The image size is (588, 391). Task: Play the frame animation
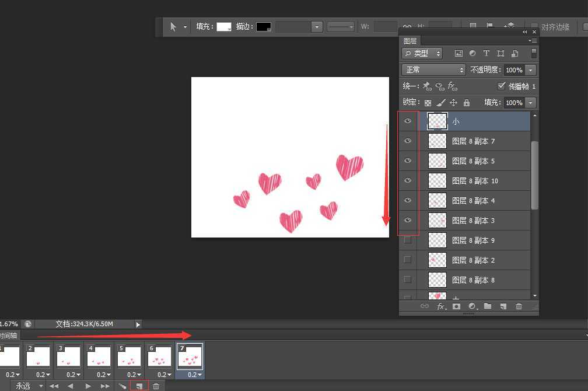[87, 386]
